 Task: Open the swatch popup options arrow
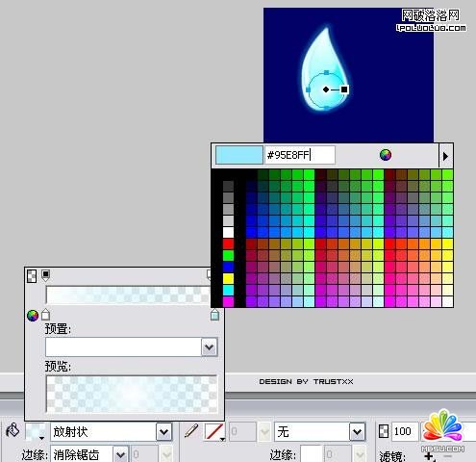click(445, 156)
